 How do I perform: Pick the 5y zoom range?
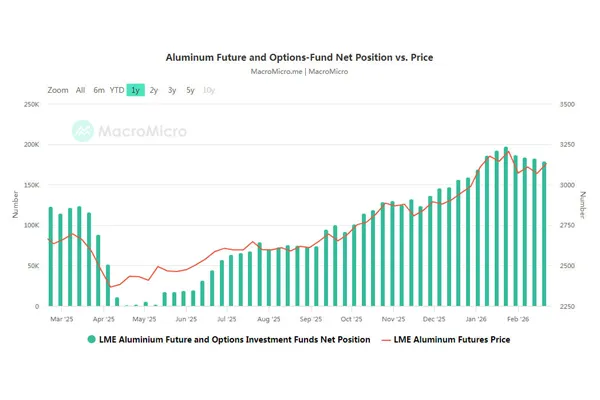(x=190, y=90)
